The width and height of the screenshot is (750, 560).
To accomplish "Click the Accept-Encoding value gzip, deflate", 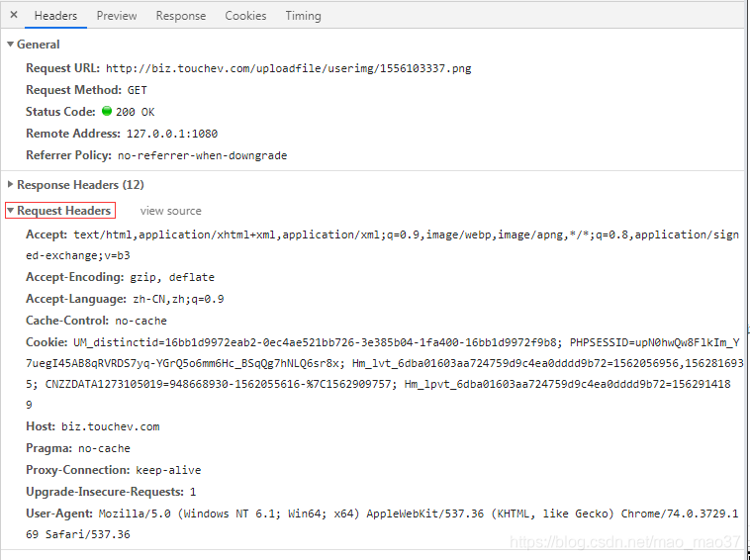I will [171, 277].
